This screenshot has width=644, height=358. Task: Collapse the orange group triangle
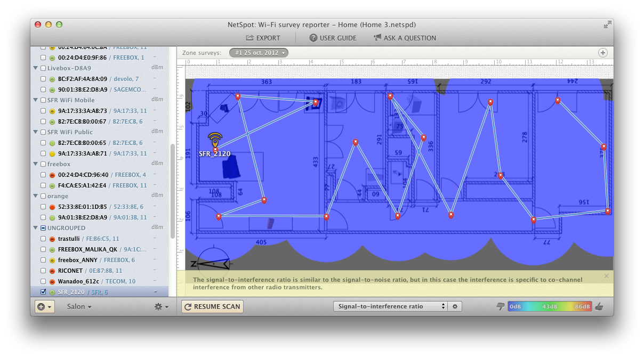(x=36, y=196)
